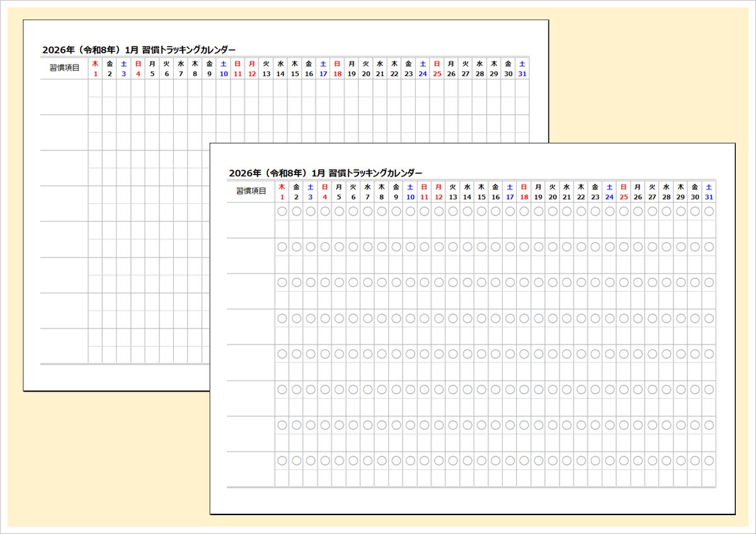Select the 金 30 Friday column header
Image resolution: width=756 pixels, height=534 pixels.
[x=696, y=191]
